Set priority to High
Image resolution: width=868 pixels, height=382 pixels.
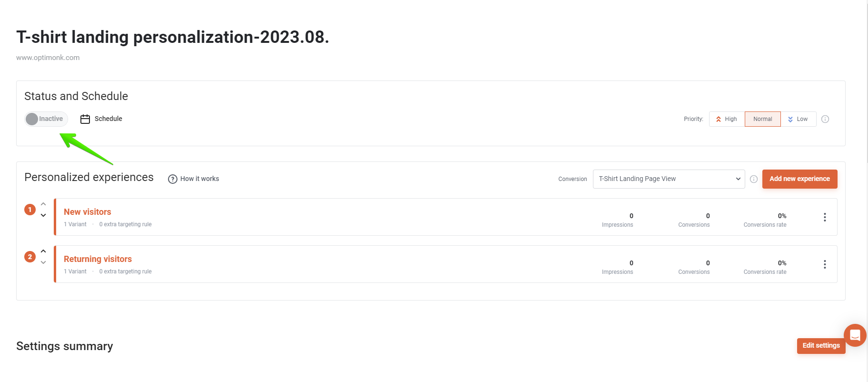tap(727, 119)
